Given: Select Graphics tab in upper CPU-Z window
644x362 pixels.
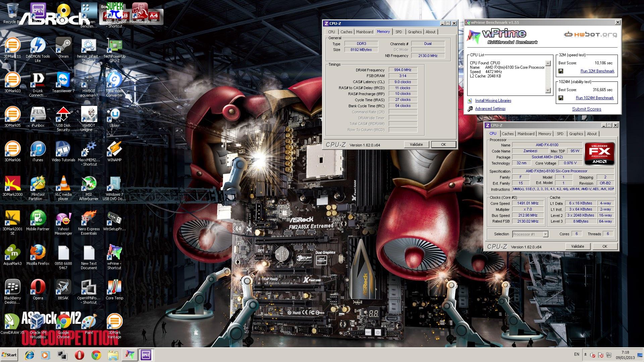Looking at the screenshot, I should 415,32.
